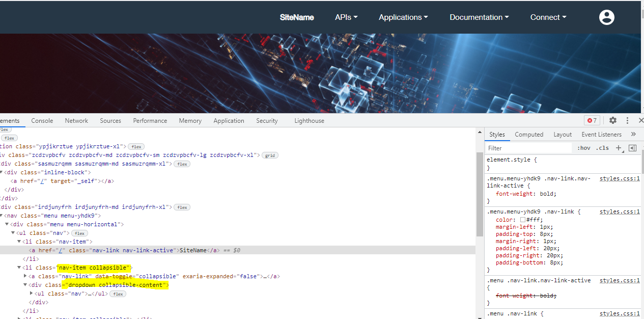Image resolution: width=644 pixels, height=319 pixels.
Task: Click href slash link in target _self anchor
Action: [43, 181]
